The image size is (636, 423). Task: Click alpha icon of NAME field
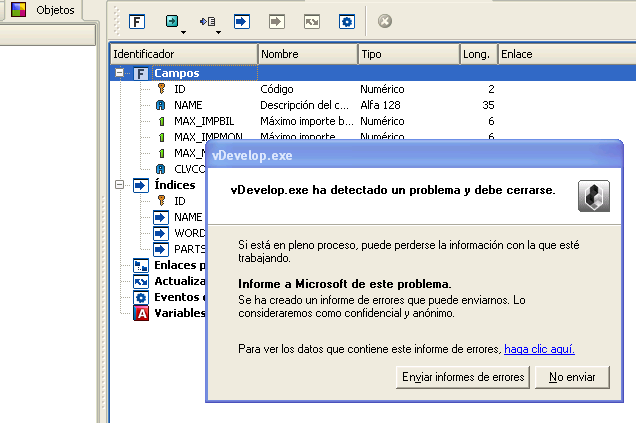coord(161,105)
